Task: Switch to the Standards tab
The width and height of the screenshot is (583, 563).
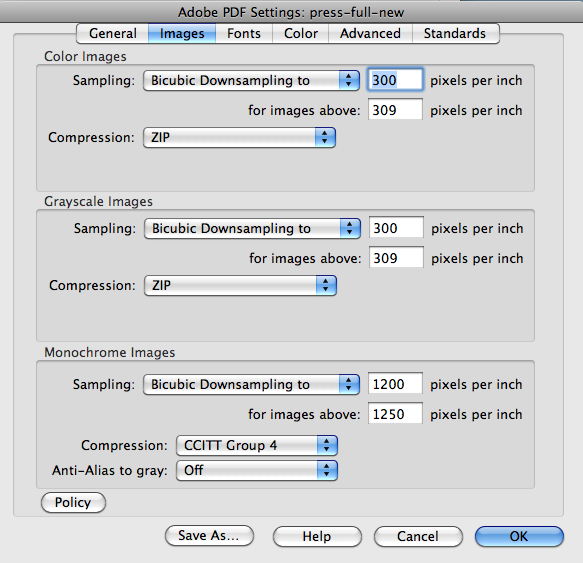Action: pyautogui.click(x=455, y=33)
